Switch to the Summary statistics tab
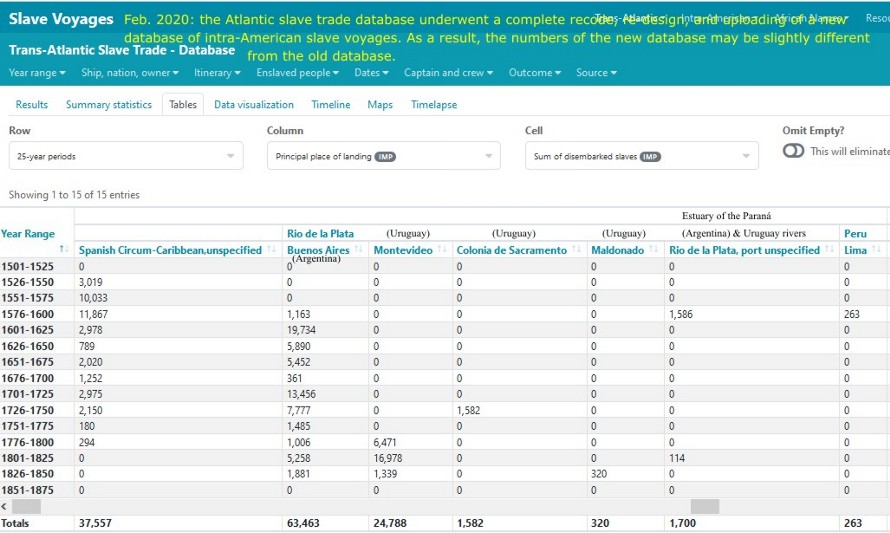This screenshot has height=533, width=890. coord(109,105)
